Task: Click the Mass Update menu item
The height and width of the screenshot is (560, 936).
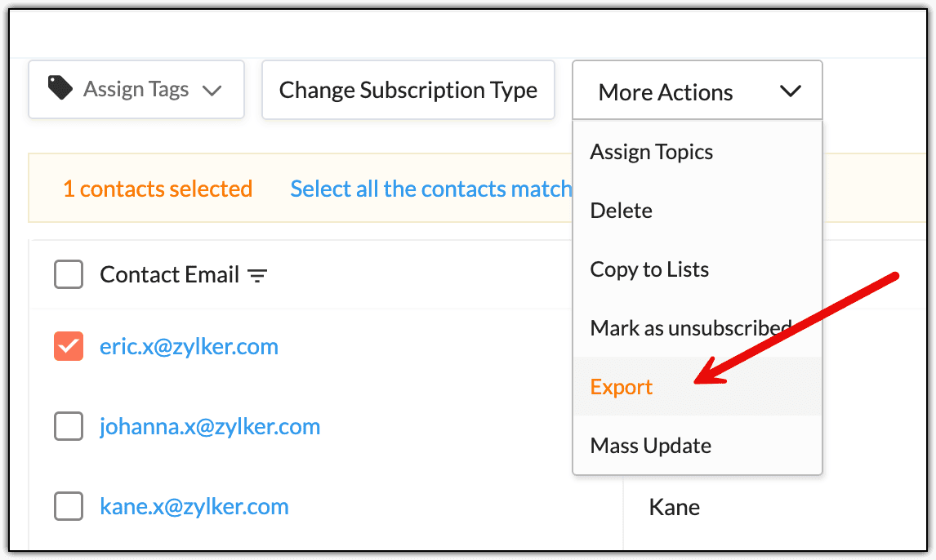Action: click(x=651, y=446)
